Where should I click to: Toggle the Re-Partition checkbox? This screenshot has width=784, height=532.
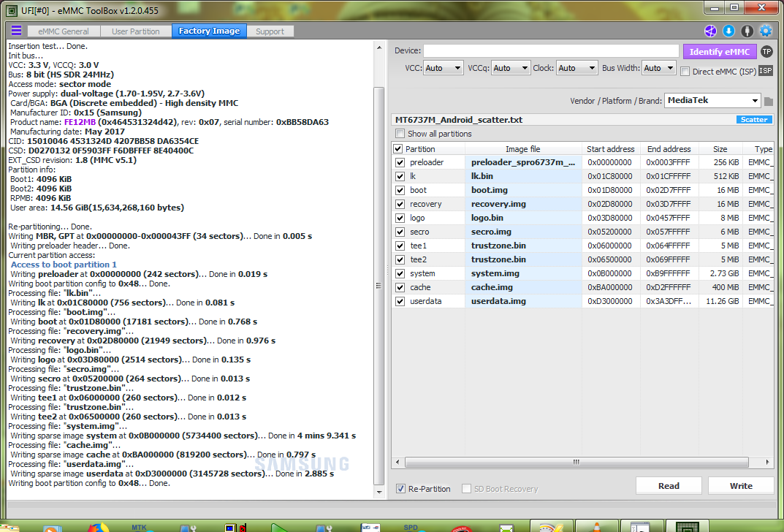click(400, 488)
